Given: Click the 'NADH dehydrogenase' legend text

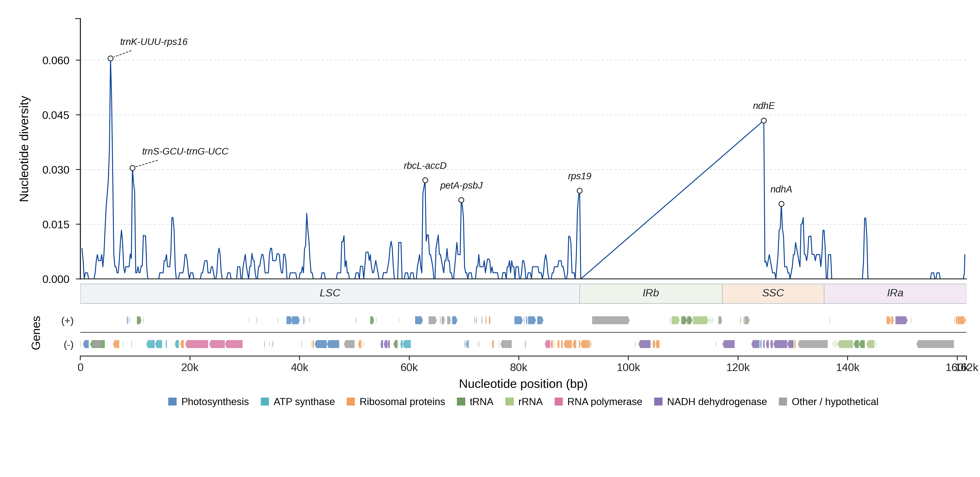Looking at the screenshot, I should (x=717, y=402).
